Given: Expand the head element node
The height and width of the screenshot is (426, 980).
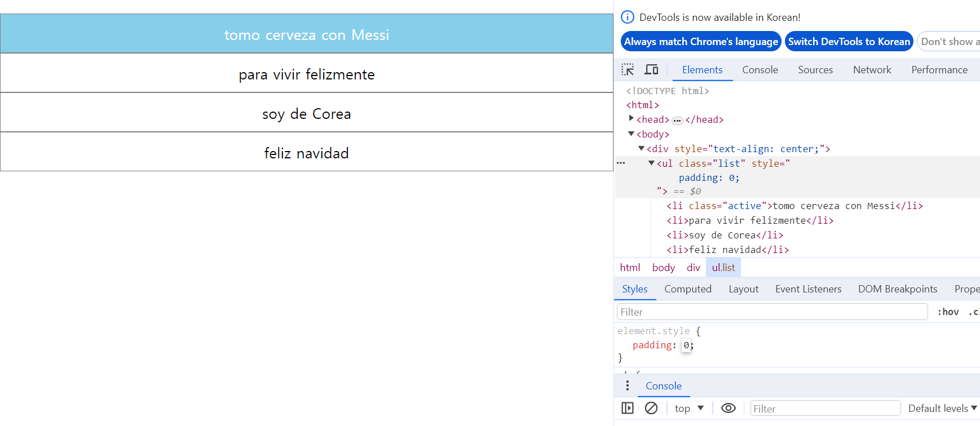Looking at the screenshot, I should (632, 118).
